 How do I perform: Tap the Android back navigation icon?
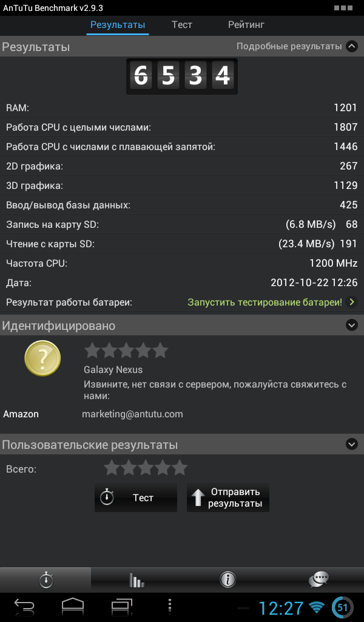[x=24, y=607]
